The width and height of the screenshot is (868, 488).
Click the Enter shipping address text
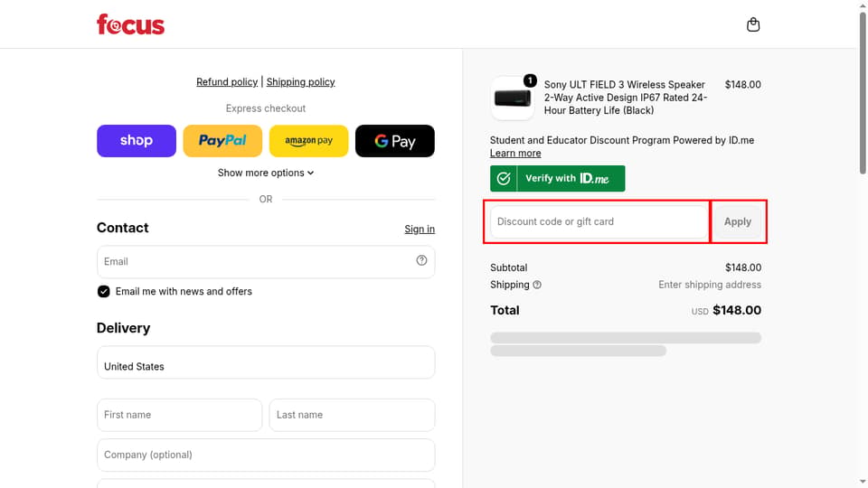710,285
